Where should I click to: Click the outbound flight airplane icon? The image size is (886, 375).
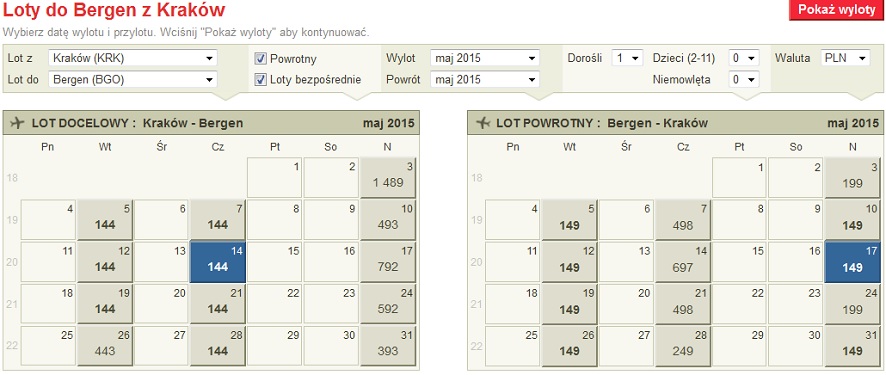click(x=17, y=123)
